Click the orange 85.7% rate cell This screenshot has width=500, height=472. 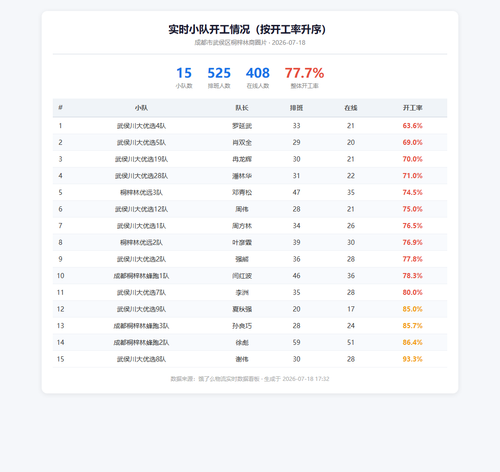point(412,326)
